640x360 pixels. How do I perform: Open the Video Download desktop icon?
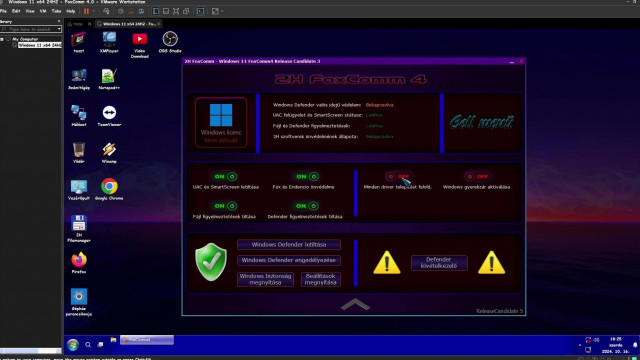coord(140,45)
